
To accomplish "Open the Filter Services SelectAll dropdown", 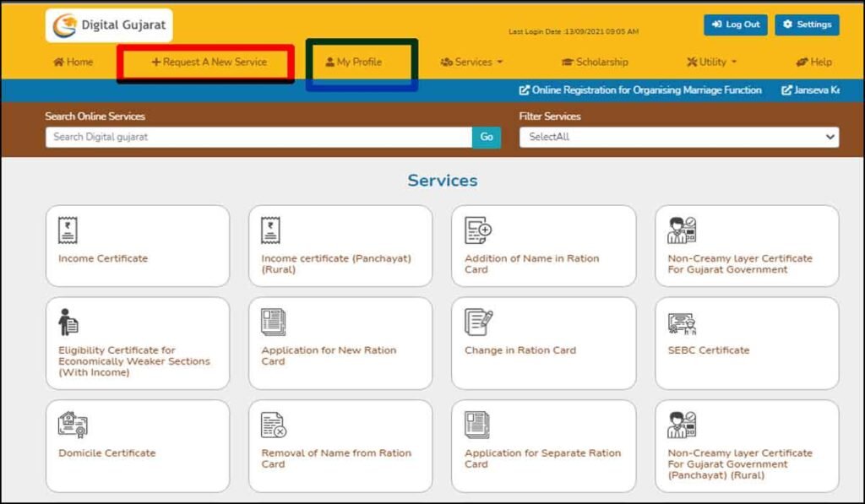I will pyautogui.click(x=679, y=138).
